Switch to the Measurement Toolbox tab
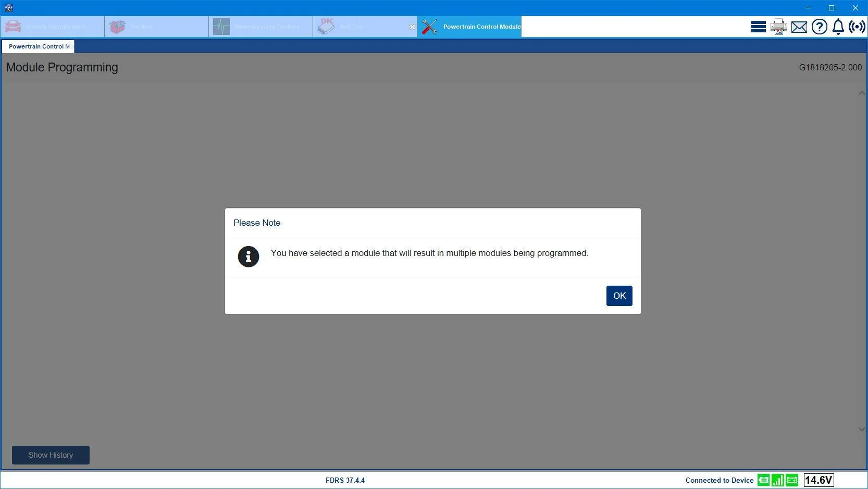 pyautogui.click(x=261, y=27)
